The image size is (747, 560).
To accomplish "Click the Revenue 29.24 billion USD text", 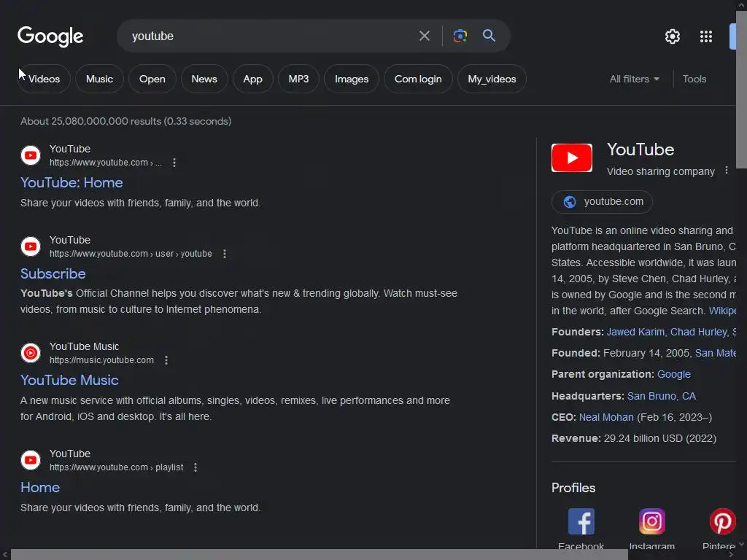I will pyautogui.click(x=634, y=438).
